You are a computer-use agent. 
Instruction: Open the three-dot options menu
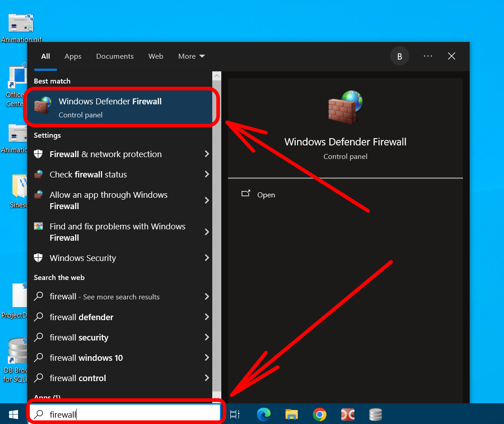pos(428,56)
